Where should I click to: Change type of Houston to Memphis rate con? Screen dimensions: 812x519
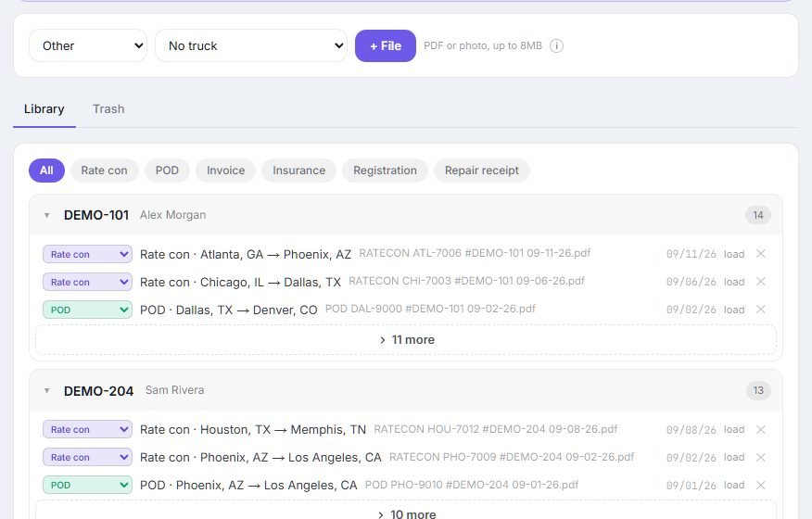tap(87, 429)
